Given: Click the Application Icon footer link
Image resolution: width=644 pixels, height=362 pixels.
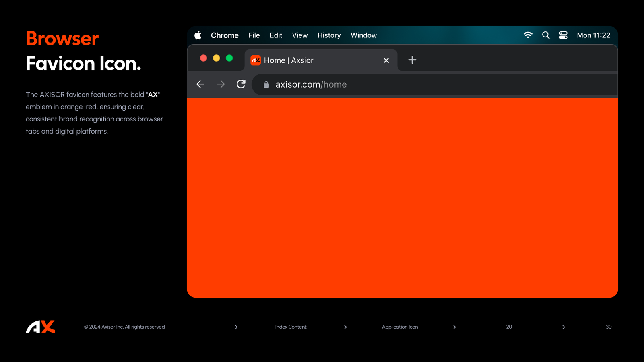Looking at the screenshot, I should tap(400, 327).
